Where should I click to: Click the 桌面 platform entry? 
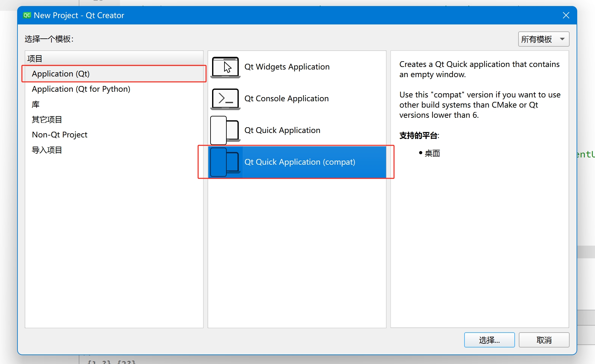[x=432, y=153]
